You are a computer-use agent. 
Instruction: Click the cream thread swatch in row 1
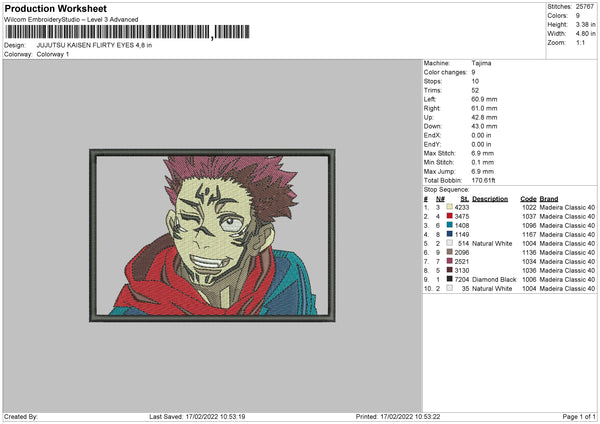[x=450, y=207]
